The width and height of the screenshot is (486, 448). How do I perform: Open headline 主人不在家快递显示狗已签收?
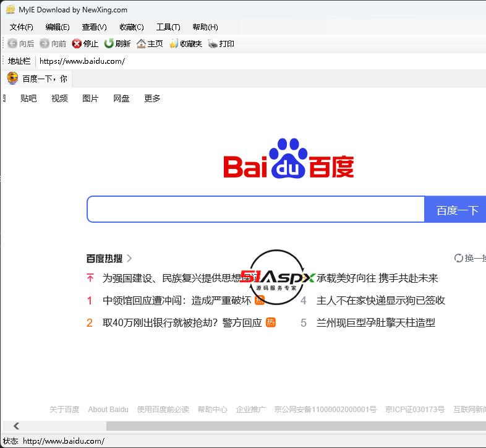[x=381, y=300]
